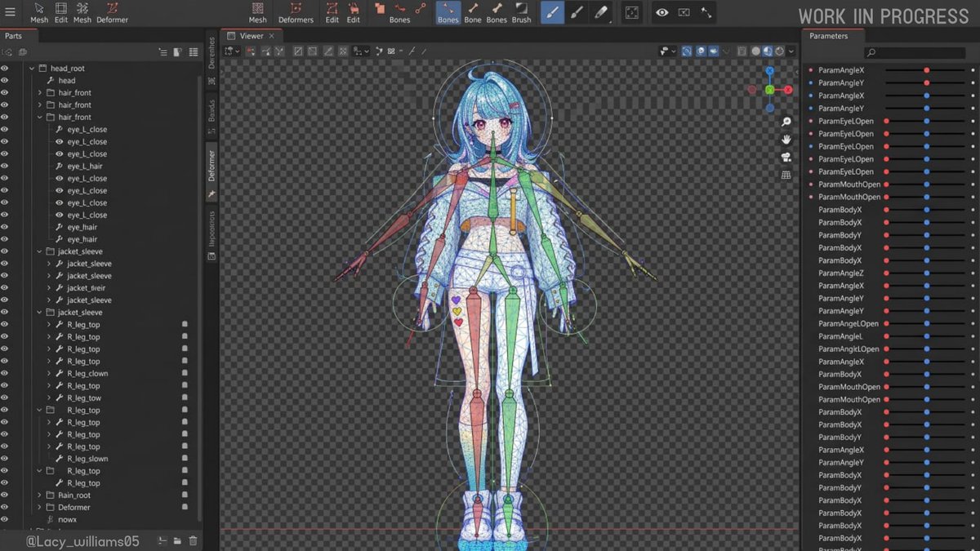Viewport: 980px width, 551px height.
Task: Click the magnifier zoom icon in the viewer
Action: click(x=786, y=122)
